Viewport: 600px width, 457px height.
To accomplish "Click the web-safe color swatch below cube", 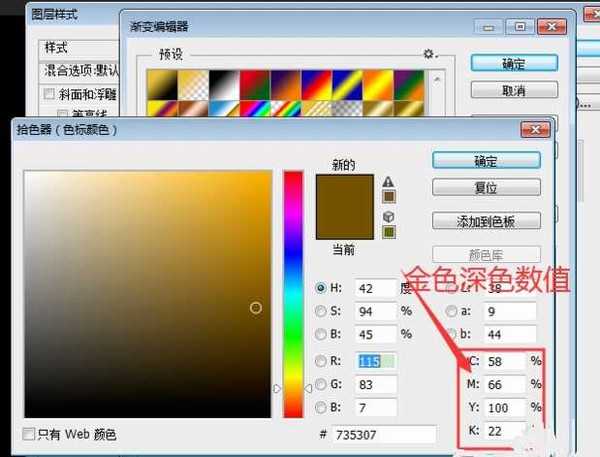I will (x=388, y=232).
